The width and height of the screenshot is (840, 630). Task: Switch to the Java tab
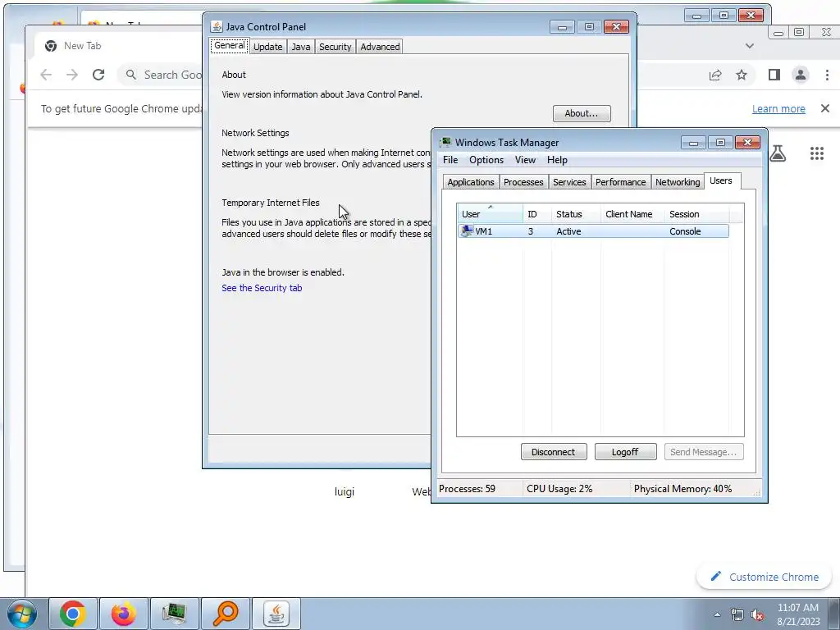pyautogui.click(x=300, y=47)
